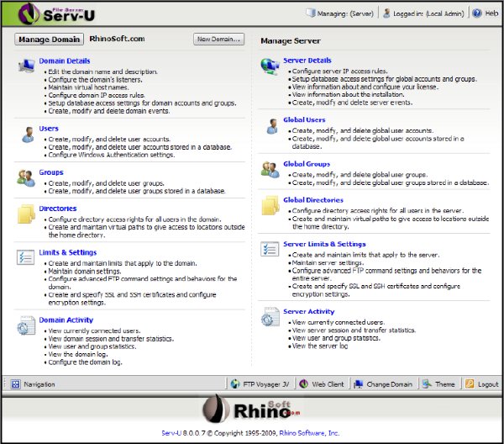Open the Navigation menu label
This screenshot has height=444, width=504.
coord(39,384)
